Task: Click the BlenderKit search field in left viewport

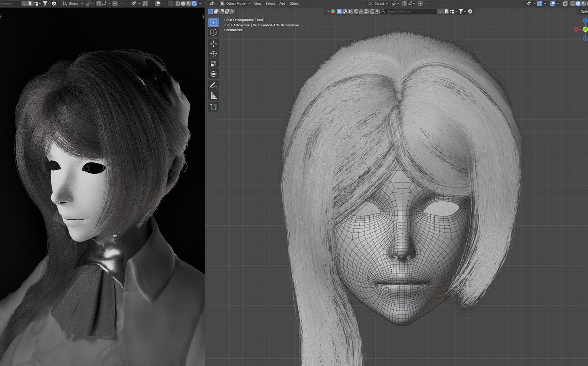Action: tap(10, 4)
